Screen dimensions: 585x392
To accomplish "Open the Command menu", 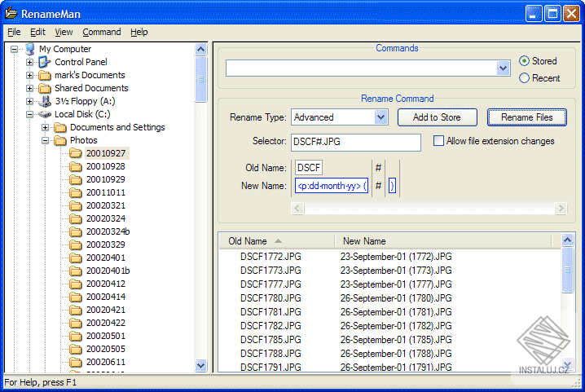I will pyautogui.click(x=102, y=32).
